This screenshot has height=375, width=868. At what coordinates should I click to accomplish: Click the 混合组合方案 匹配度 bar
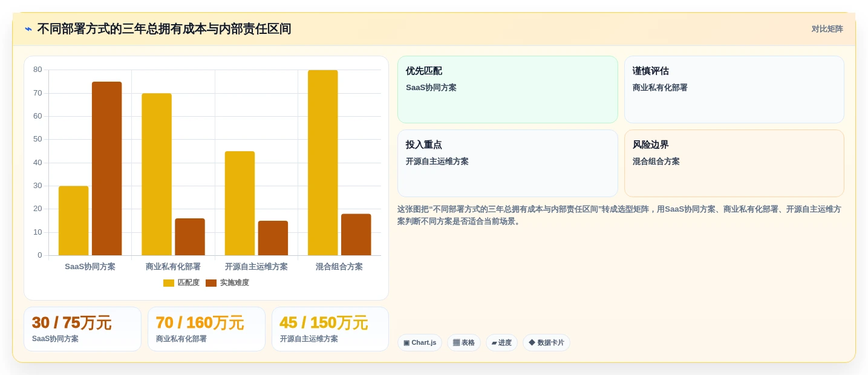click(x=323, y=163)
